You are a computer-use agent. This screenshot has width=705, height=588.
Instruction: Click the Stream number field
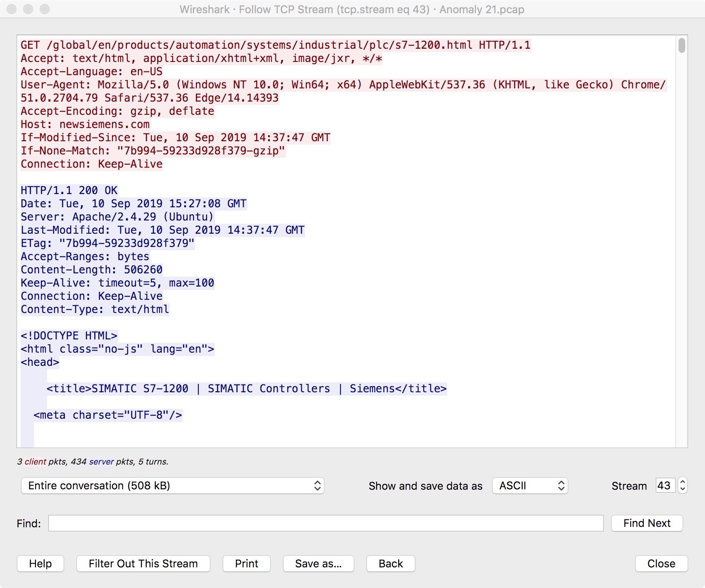[665, 486]
